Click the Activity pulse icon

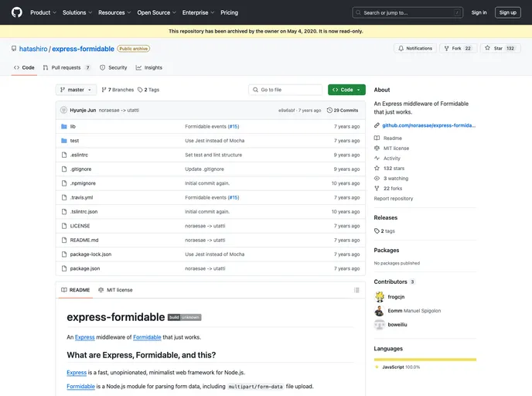pos(377,158)
